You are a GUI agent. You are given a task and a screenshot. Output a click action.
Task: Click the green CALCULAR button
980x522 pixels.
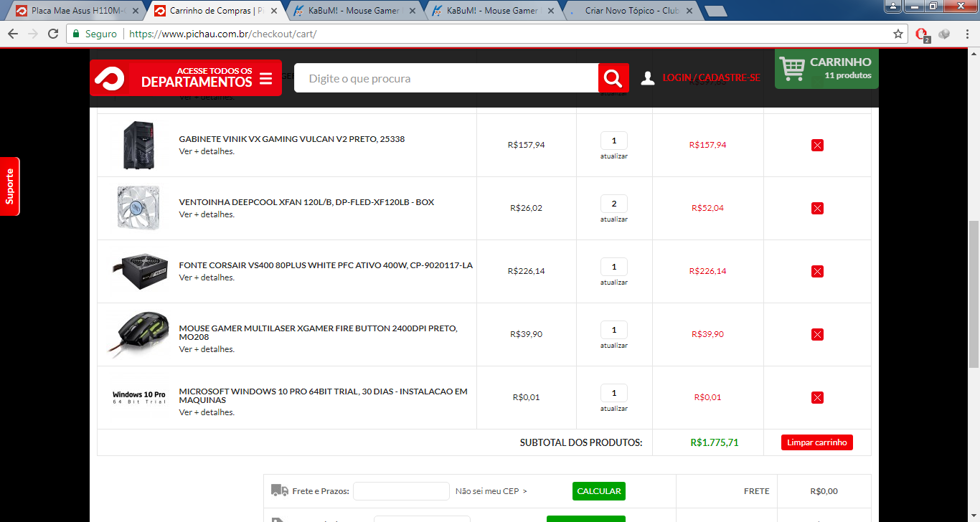[599, 491]
